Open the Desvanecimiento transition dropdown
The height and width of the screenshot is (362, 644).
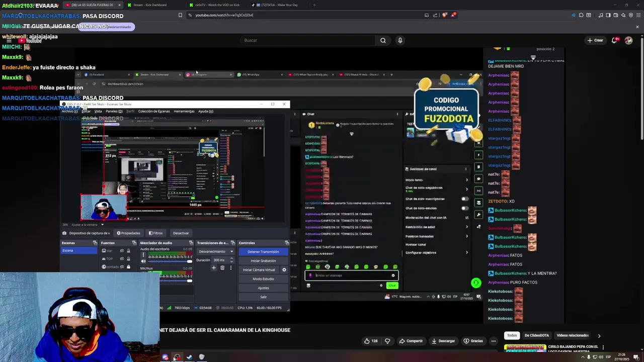216,251
